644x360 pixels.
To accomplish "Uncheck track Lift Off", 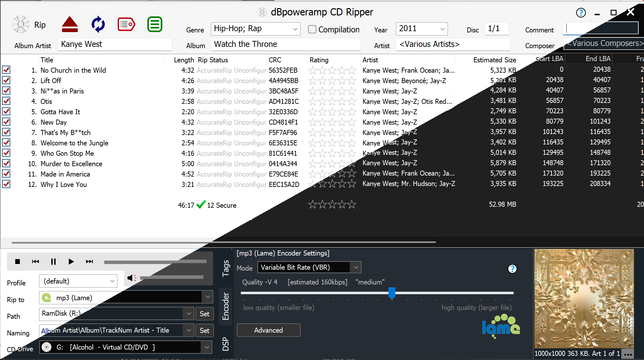I will click(x=6, y=80).
